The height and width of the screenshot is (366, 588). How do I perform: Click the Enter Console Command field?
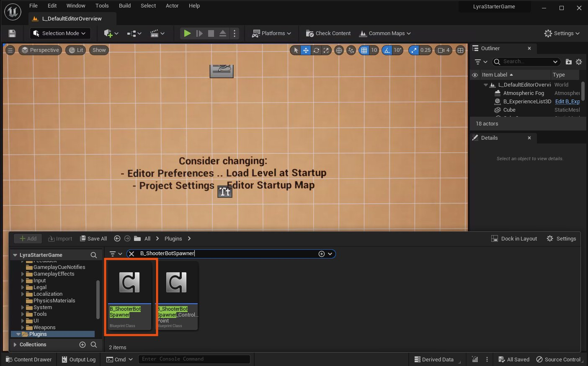[x=194, y=359]
